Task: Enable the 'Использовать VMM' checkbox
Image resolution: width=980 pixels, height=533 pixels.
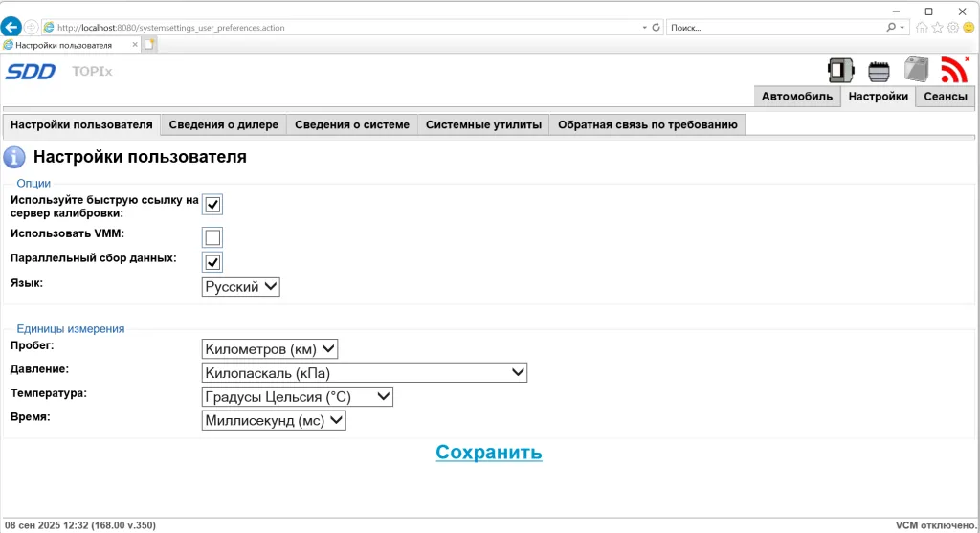Action: [x=212, y=237]
